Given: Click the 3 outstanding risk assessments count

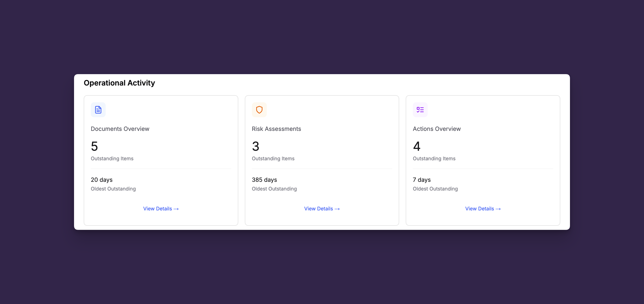Looking at the screenshot, I should [x=255, y=146].
